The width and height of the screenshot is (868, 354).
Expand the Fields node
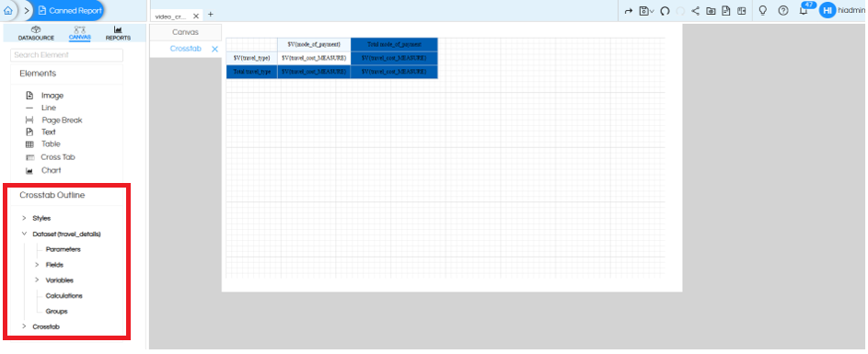point(37,265)
